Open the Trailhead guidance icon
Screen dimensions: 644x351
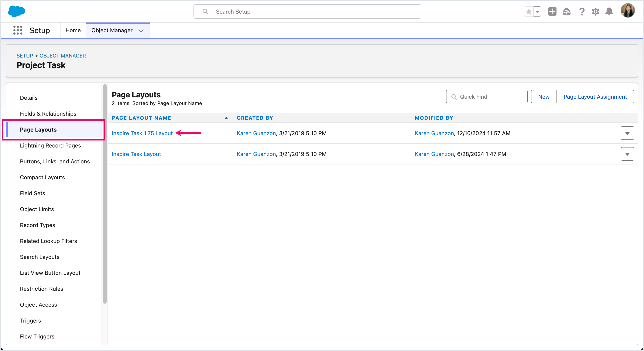[x=566, y=11]
